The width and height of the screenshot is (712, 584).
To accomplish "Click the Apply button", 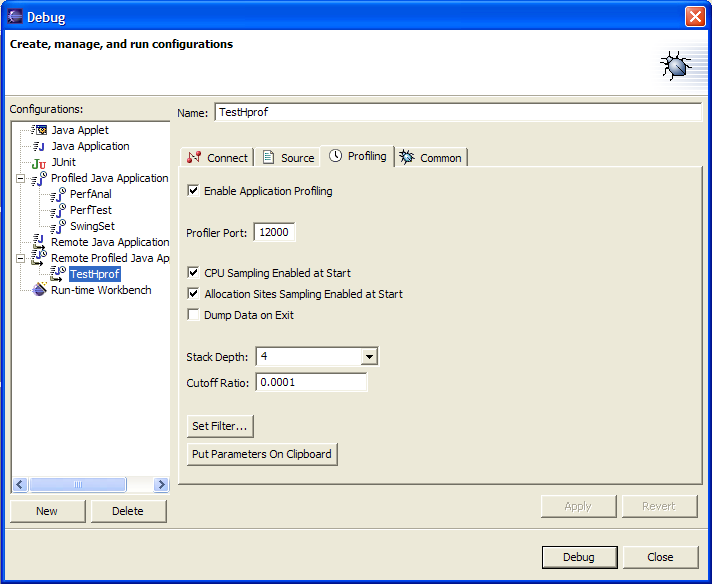I will click(578, 506).
